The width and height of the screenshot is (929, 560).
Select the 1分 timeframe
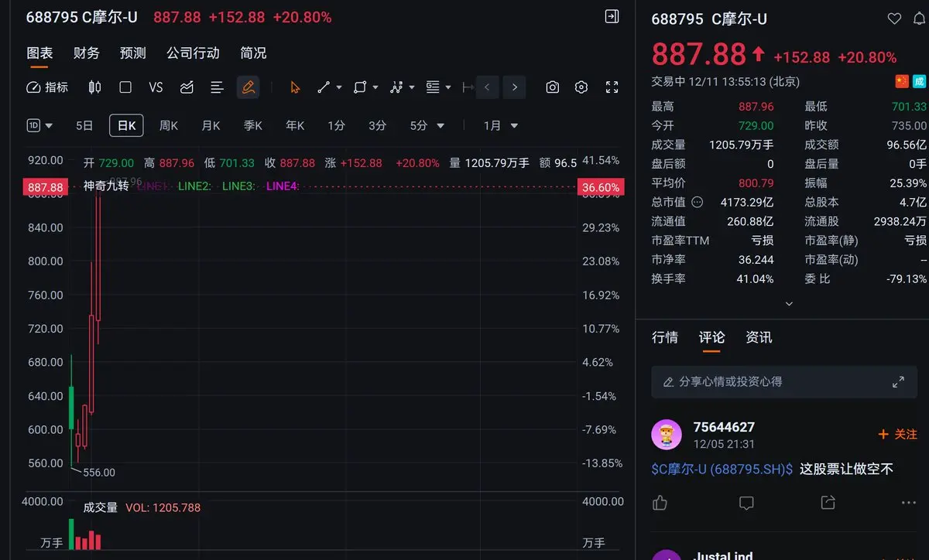tap(336, 125)
